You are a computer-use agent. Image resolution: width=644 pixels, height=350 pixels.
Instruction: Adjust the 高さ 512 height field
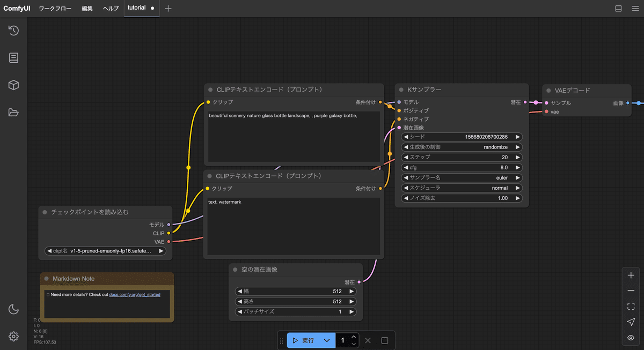pos(296,301)
